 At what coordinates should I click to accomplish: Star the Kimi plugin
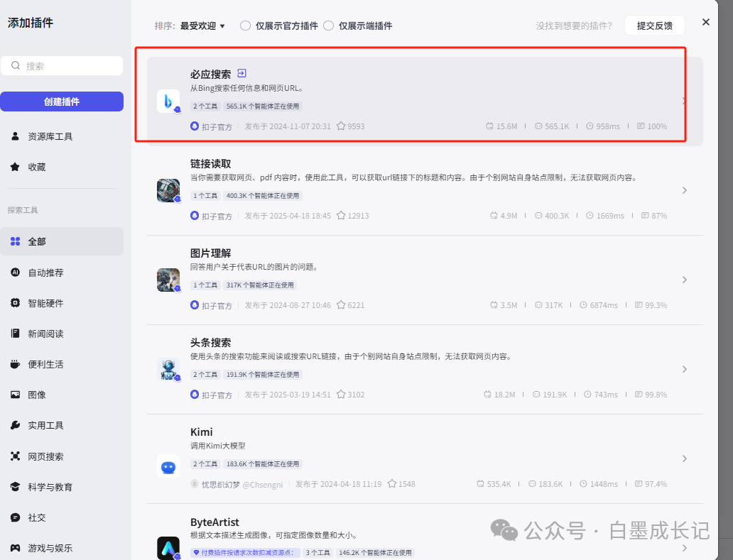tap(392, 484)
